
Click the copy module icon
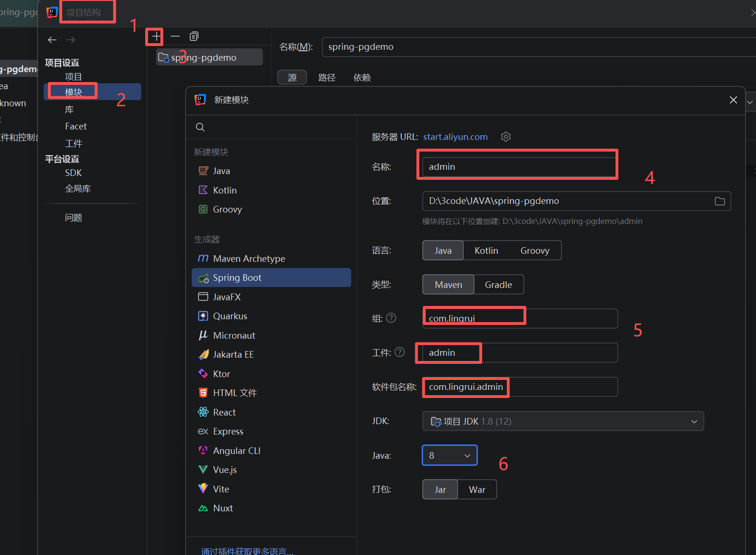(194, 36)
